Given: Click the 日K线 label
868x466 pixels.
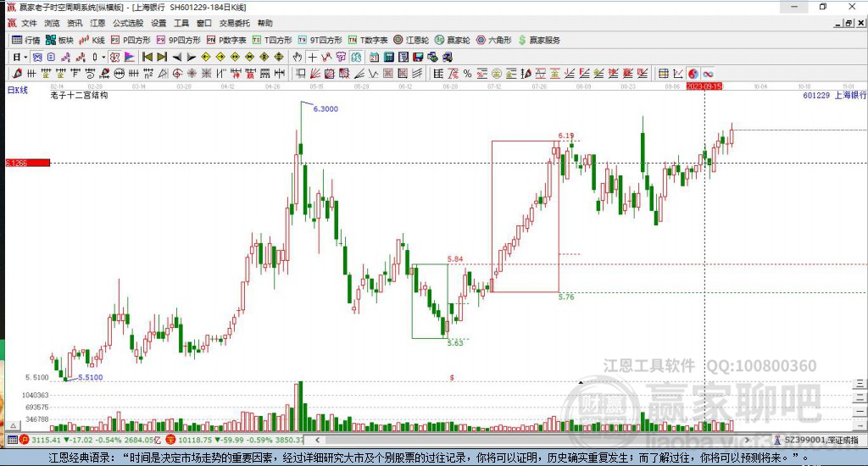Looking at the screenshot, I should point(17,90).
